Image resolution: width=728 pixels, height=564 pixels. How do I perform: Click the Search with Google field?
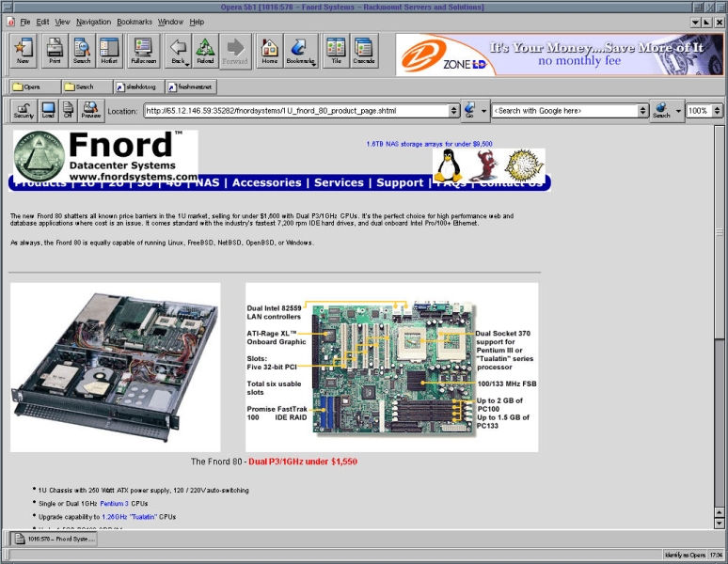(565, 111)
